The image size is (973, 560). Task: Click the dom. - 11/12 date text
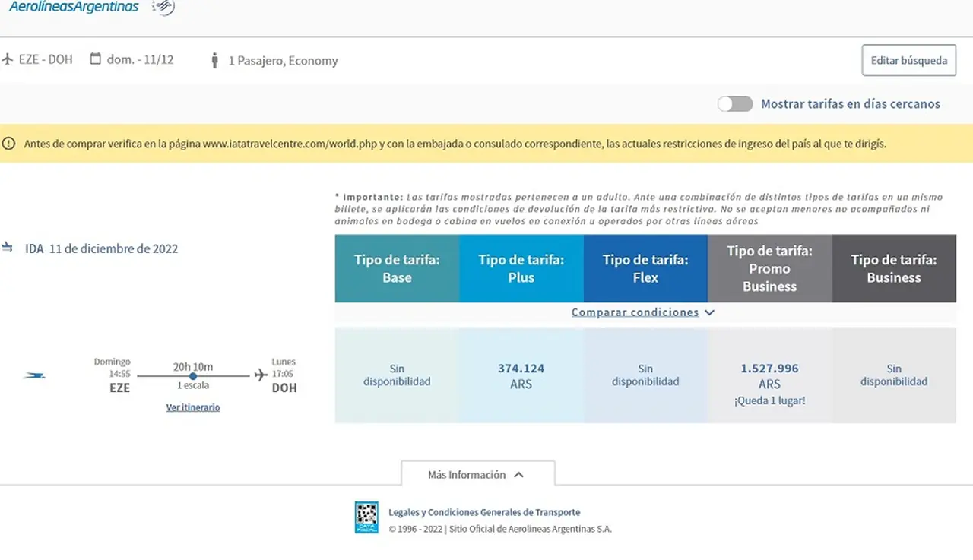tap(140, 59)
